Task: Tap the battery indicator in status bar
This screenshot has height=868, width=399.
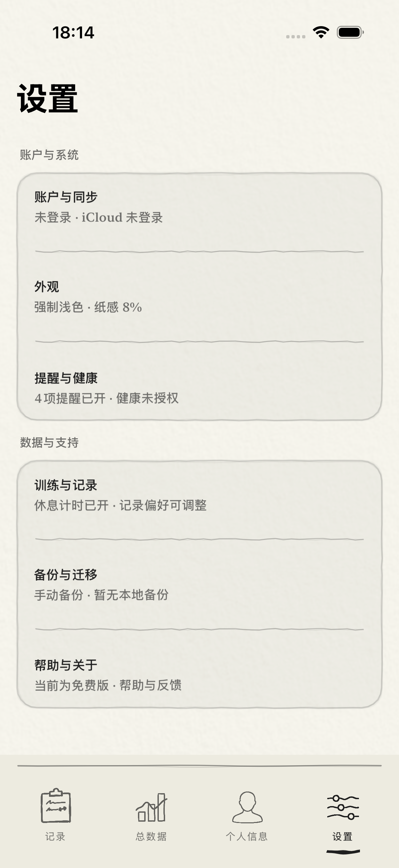Action: [x=349, y=32]
